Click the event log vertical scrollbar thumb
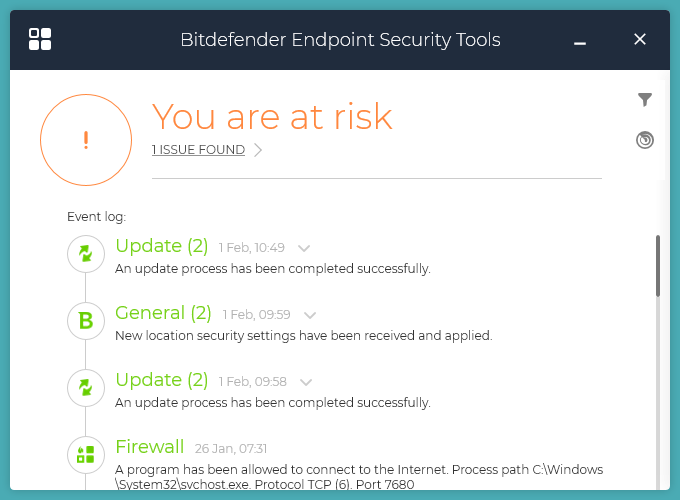 click(x=657, y=265)
